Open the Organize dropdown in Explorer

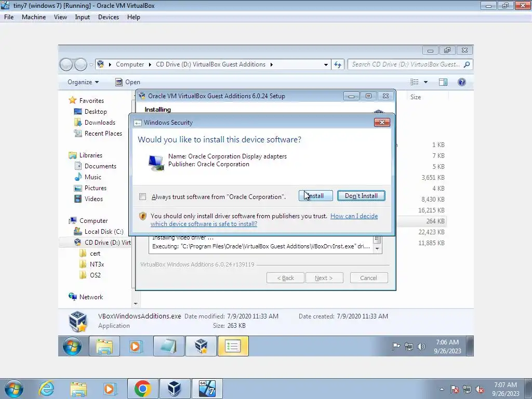tap(83, 82)
